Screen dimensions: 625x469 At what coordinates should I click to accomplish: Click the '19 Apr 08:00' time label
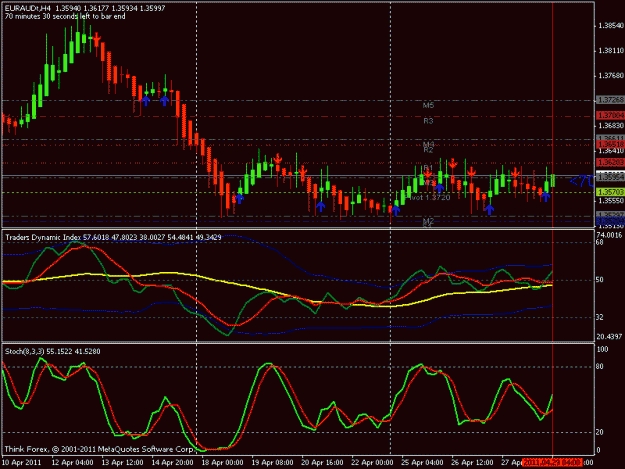[272, 463]
